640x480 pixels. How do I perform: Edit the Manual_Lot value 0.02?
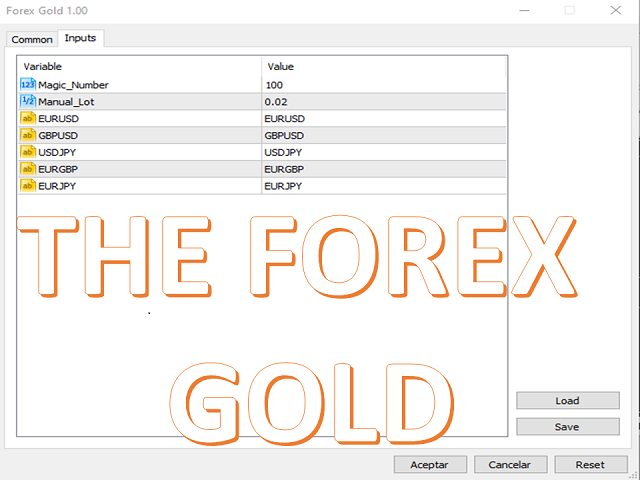pos(383,102)
